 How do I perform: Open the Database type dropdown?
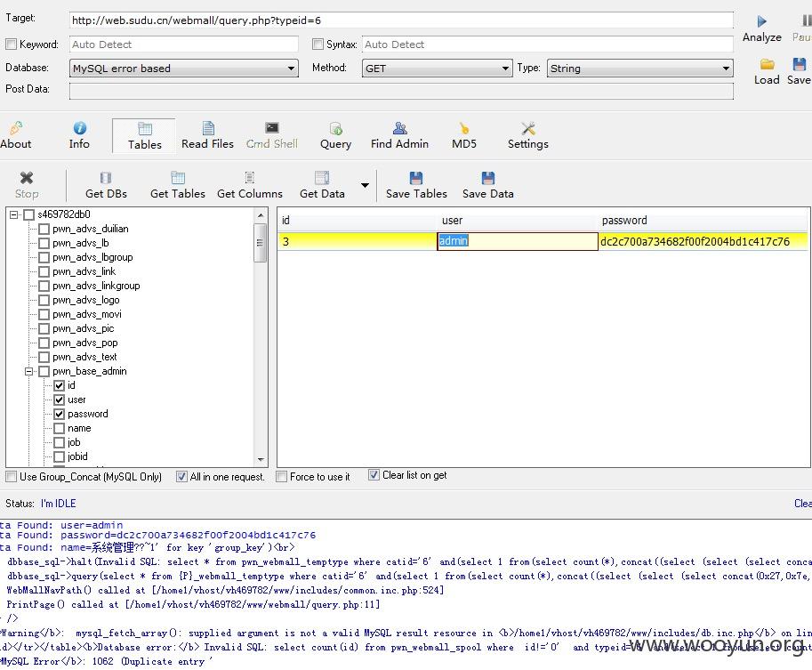[184, 69]
